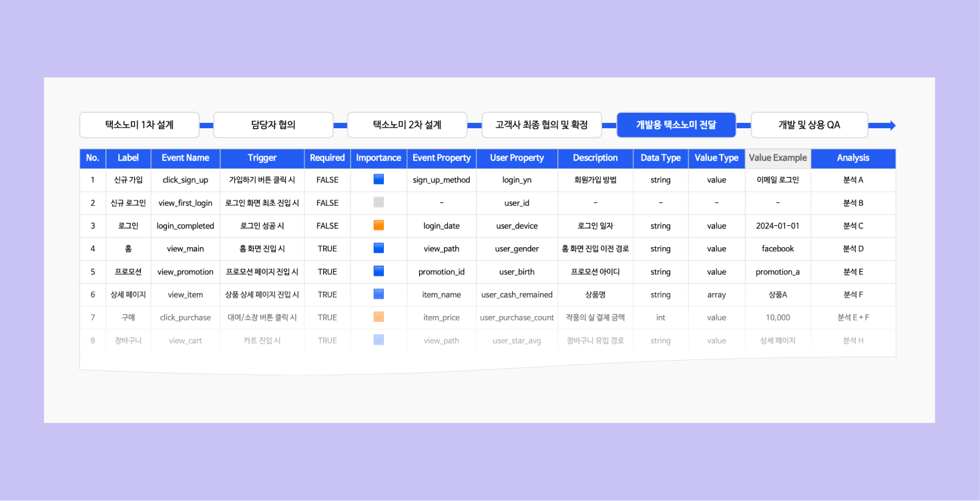
Task: Select the importance swatch in the view_promotion row
Action: click(x=379, y=271)
